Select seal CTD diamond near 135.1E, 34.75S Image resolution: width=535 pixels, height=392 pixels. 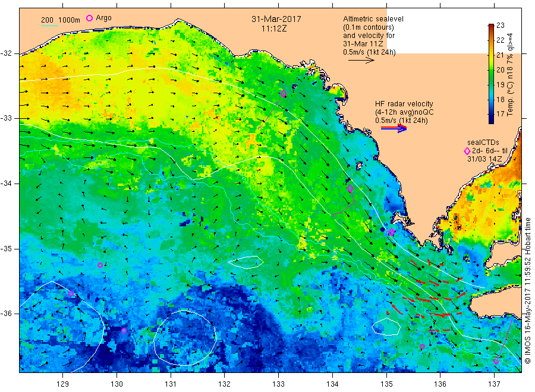pos(392,232)
